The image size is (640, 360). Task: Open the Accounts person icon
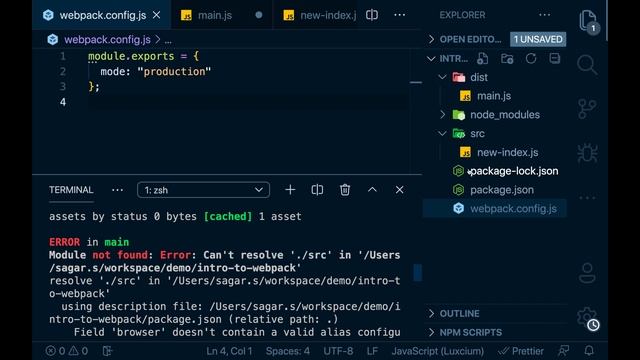click(587, 273)
